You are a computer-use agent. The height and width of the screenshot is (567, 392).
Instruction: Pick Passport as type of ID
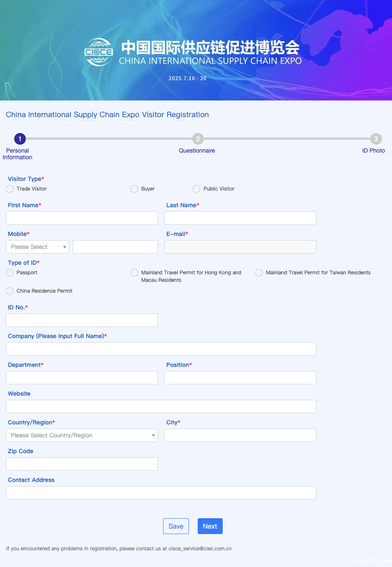pos(10,273)
